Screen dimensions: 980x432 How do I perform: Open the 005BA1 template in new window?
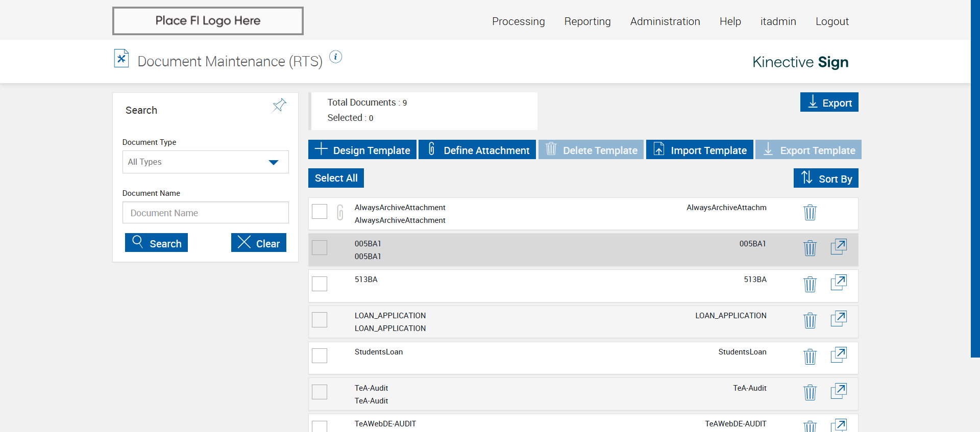point(839,247)
